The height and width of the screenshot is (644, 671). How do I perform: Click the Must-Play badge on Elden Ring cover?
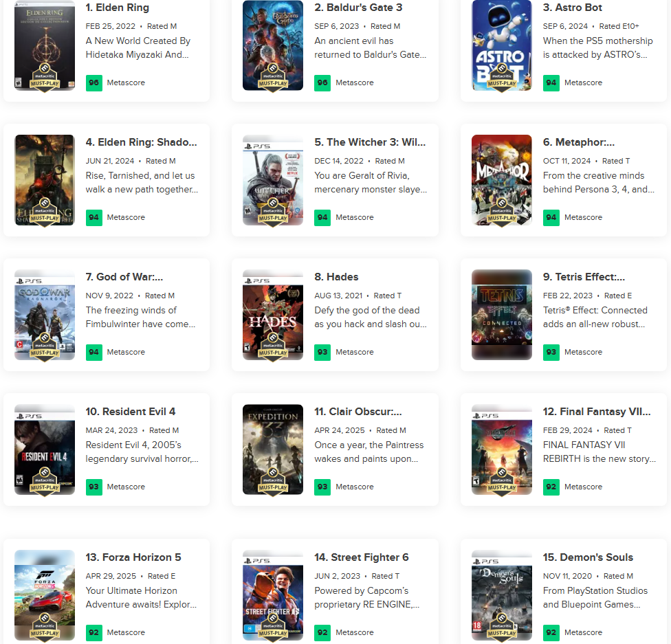coord(45,78)
